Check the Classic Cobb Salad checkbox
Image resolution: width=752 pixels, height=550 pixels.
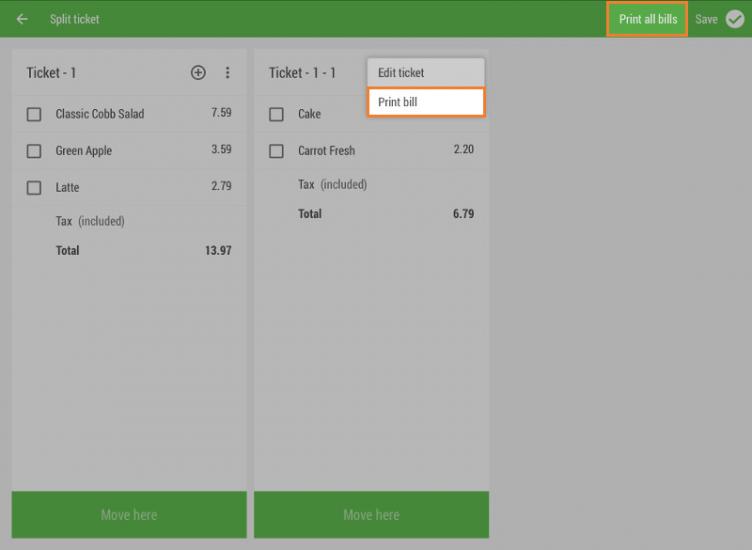click(34, 114)
